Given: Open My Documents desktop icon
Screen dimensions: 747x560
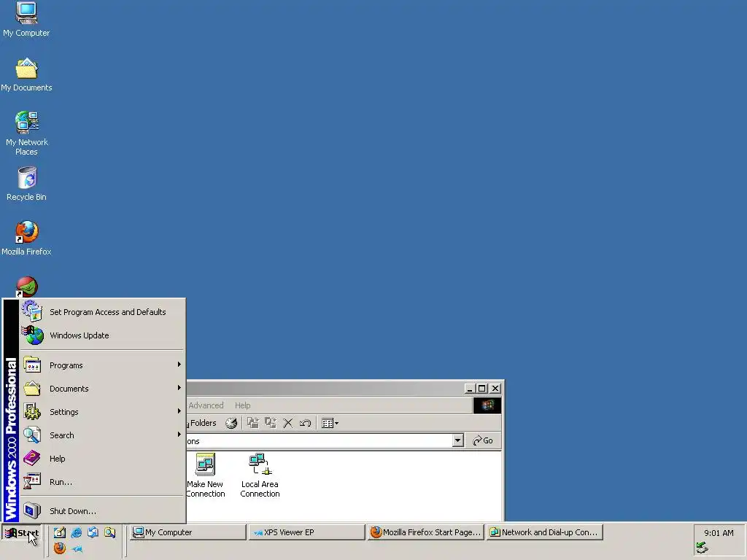Looking at the screenshot, I should (26, 75).
